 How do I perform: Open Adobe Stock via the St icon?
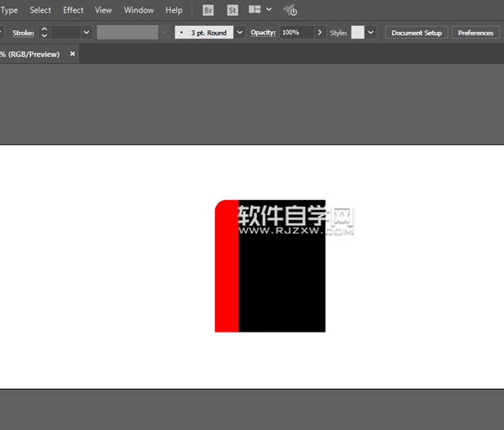point(233,10)
